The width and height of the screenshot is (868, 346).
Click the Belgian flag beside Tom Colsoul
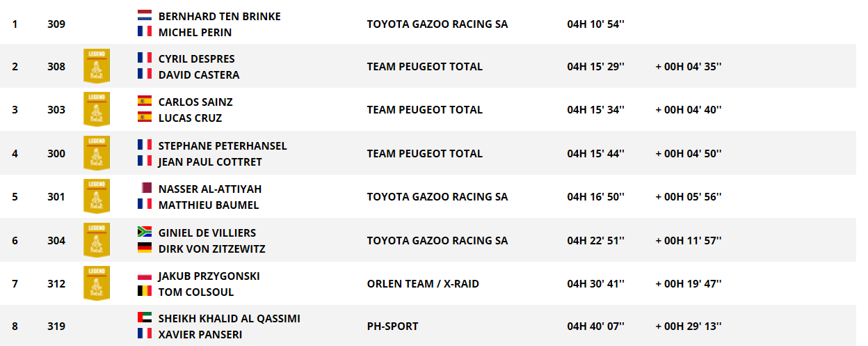point(145,291)
